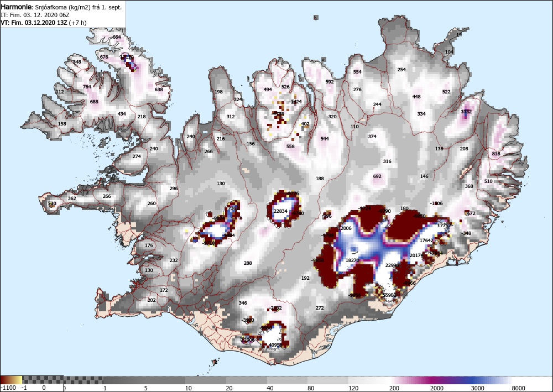Click the map value 592

330,82
